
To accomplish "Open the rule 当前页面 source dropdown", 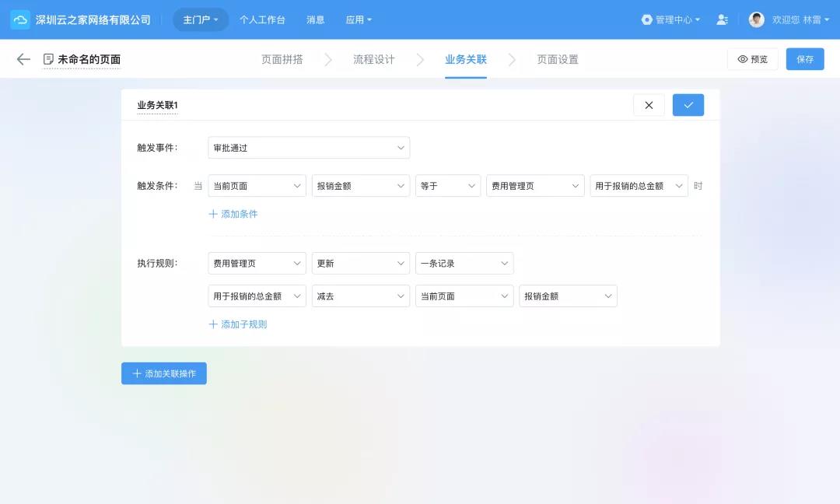I will [x=464, y=296].
